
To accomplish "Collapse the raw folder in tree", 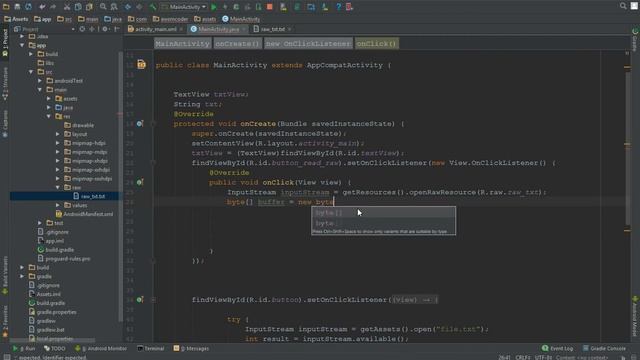I will tap(58, 187).
